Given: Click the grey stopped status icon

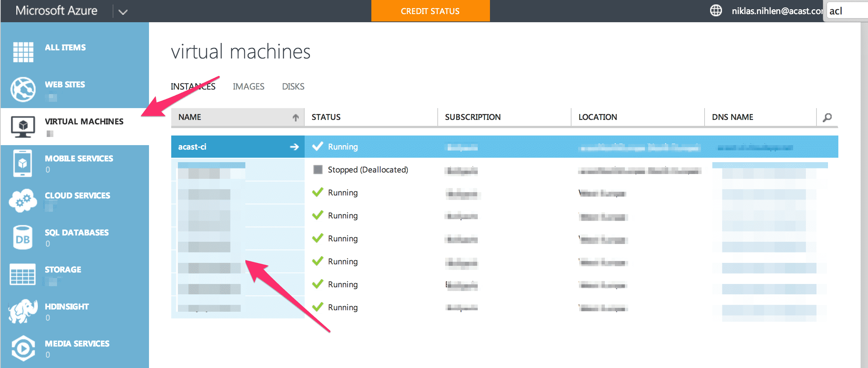Looking at the screenshot, I should pos(318,170).
